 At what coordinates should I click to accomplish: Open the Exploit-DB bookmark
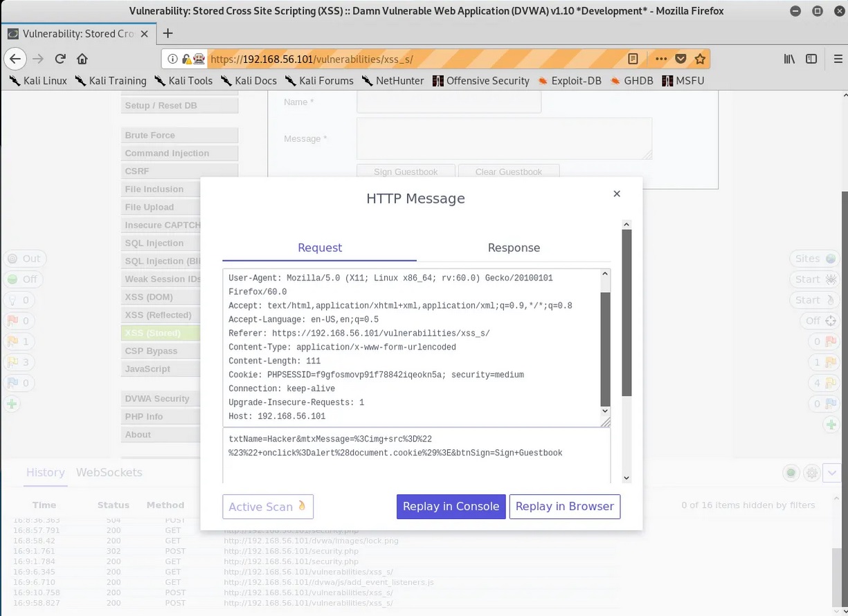[570, 80]
